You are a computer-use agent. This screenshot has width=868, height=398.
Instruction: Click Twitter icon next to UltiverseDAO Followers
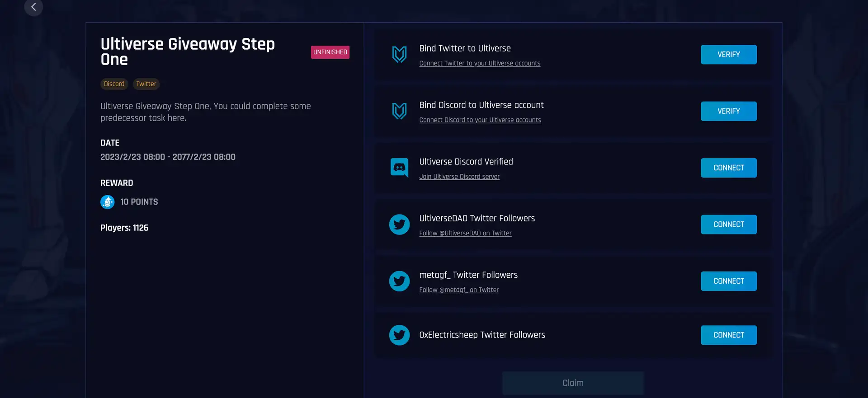(x=399, y=225)
